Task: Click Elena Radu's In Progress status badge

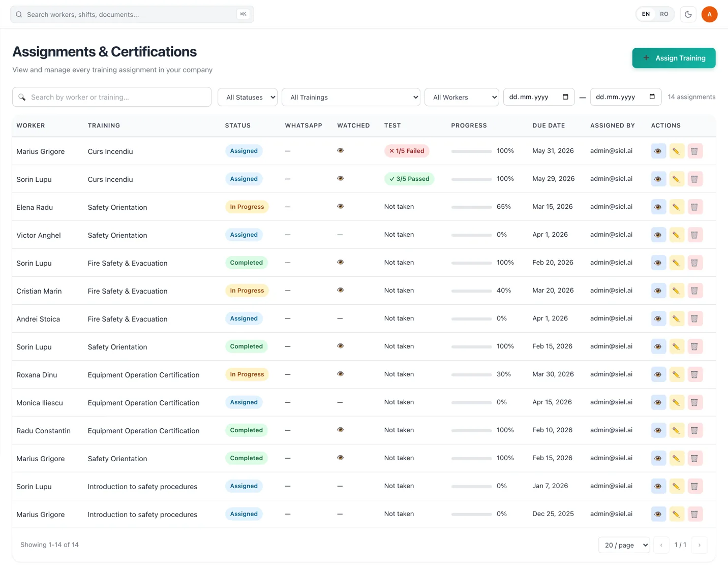Action: click(247, 207)
